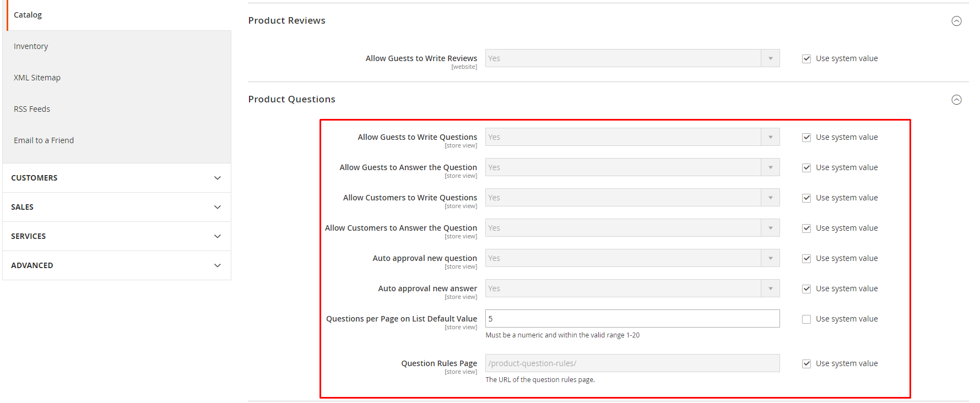Click the SALES chevron arrow icon
Viewport: 980px width, 403px height.
click(x=218, y=207)
